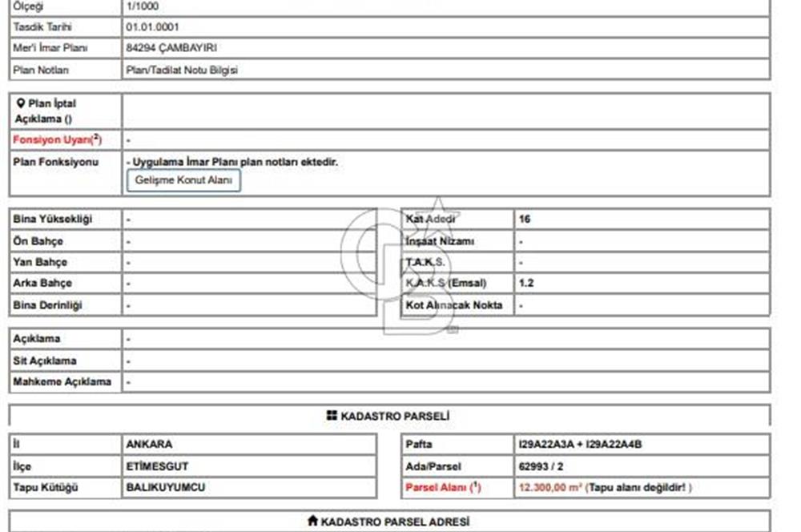Click the grid icon next to KADASTRO PARSELİ
This screenshot has height=532, width=801.
(x=332, y=416)
